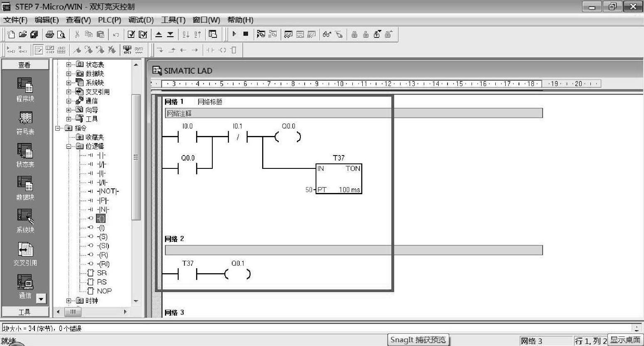This screenshot has width=644, height=346.
Task: Click the Undo icon
Action: point(116,35)
